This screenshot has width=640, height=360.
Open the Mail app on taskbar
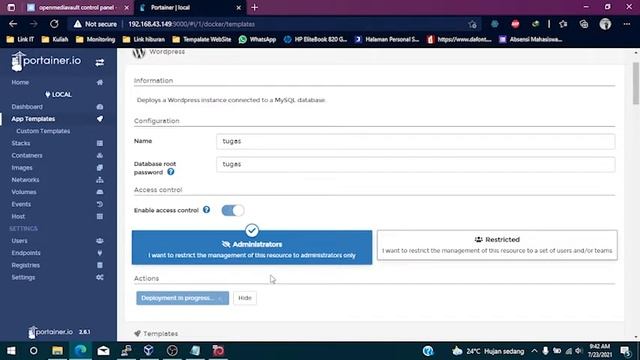click(103, 351)
